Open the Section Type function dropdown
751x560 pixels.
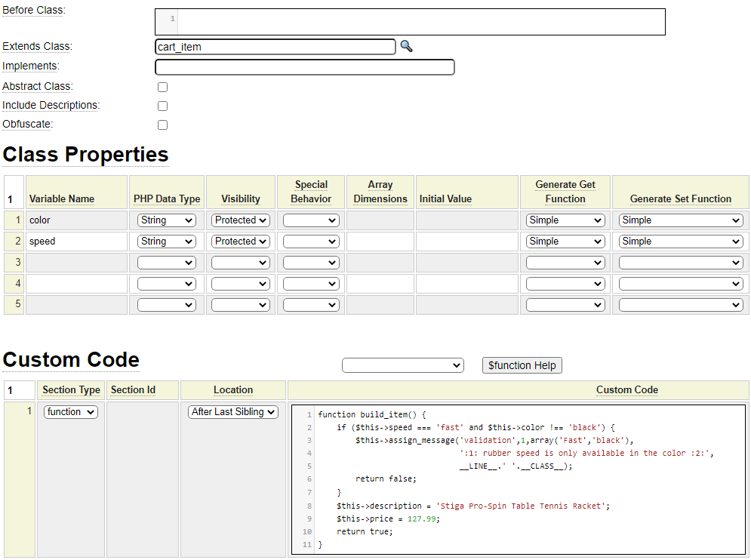coord(70,412)
